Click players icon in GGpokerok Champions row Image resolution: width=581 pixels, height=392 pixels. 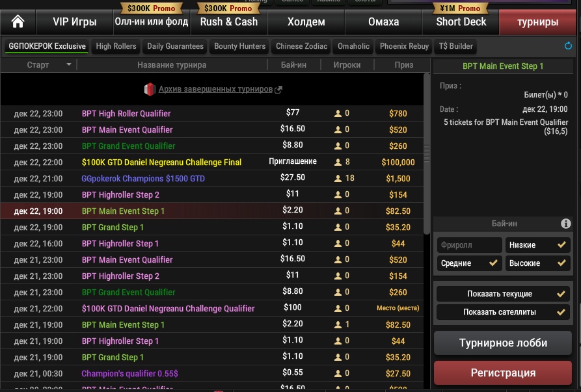coord(338,179)
